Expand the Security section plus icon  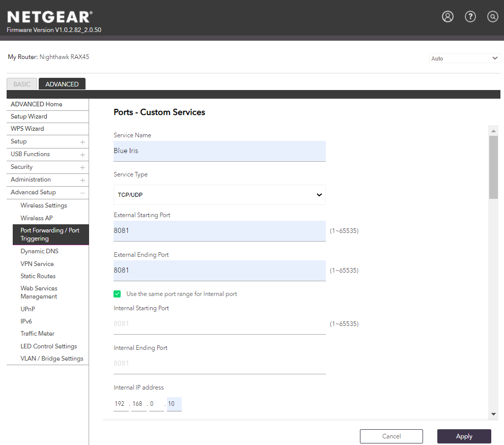pyautogui.click(x=82, y=167)
